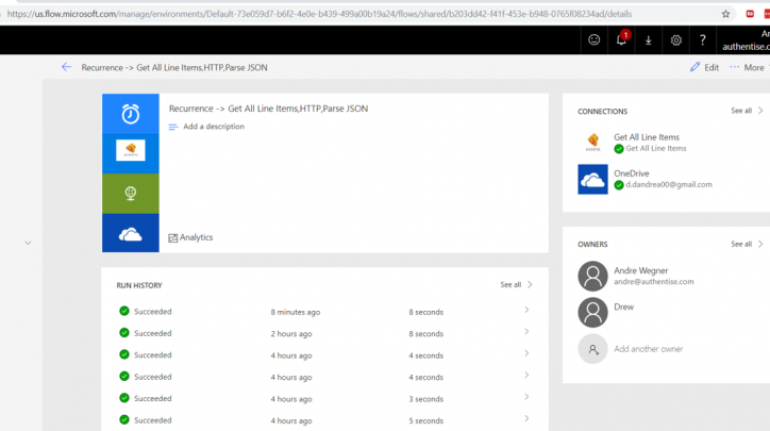Click the breadcrumb flow title in top bar
Image resolution: width=770 pixels, height=431 pixels.
tap(174, 68)
